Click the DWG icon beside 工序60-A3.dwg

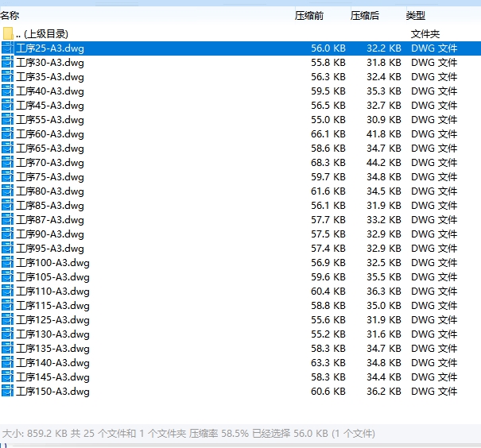point(8,134)
